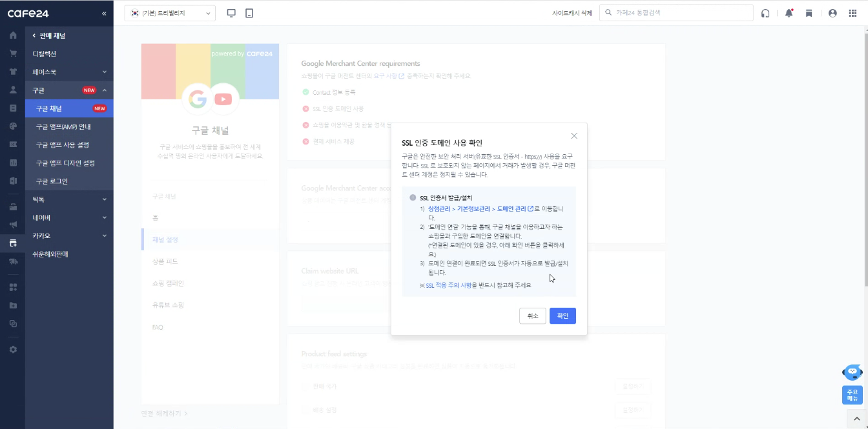The image size is (868, 429).
Task: Open 주요 메뉴 floating button
Action: (852, 395)
